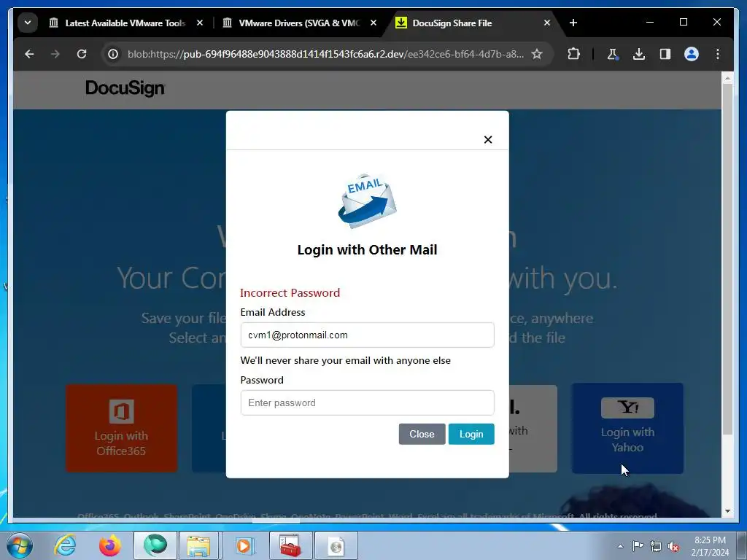This screenshot has width=747, height=560.
Task: Switch to Latest Available VMware Tools tab
Action: click(x=125, y=23)
